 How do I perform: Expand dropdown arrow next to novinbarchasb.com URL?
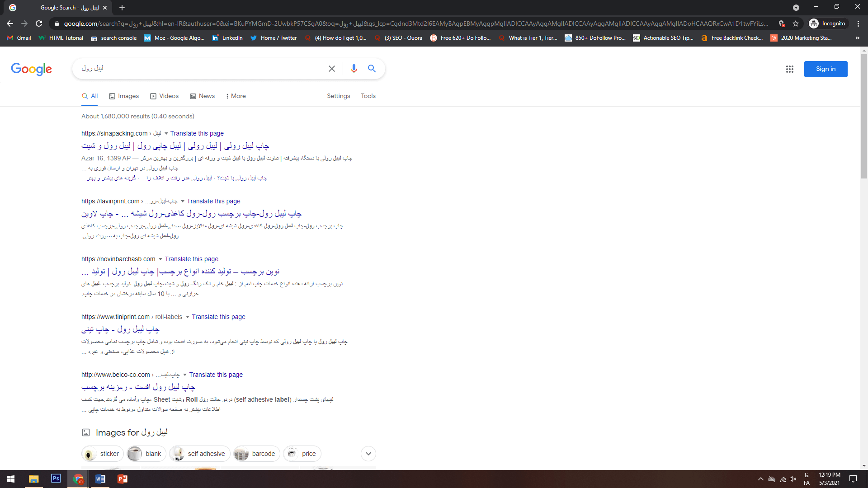tap(160, 259)
